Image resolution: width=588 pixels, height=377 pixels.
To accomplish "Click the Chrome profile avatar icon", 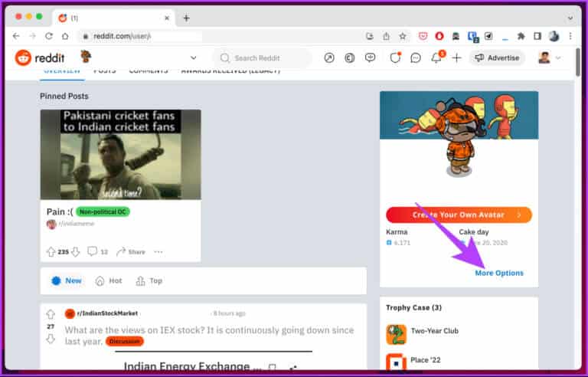I will click(554, 36).
